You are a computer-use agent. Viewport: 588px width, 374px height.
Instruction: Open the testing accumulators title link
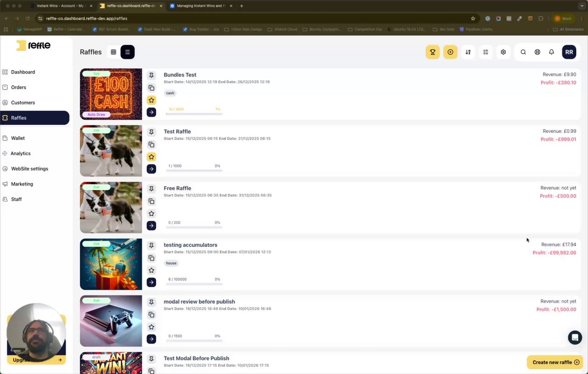click(x=191, y=245)
